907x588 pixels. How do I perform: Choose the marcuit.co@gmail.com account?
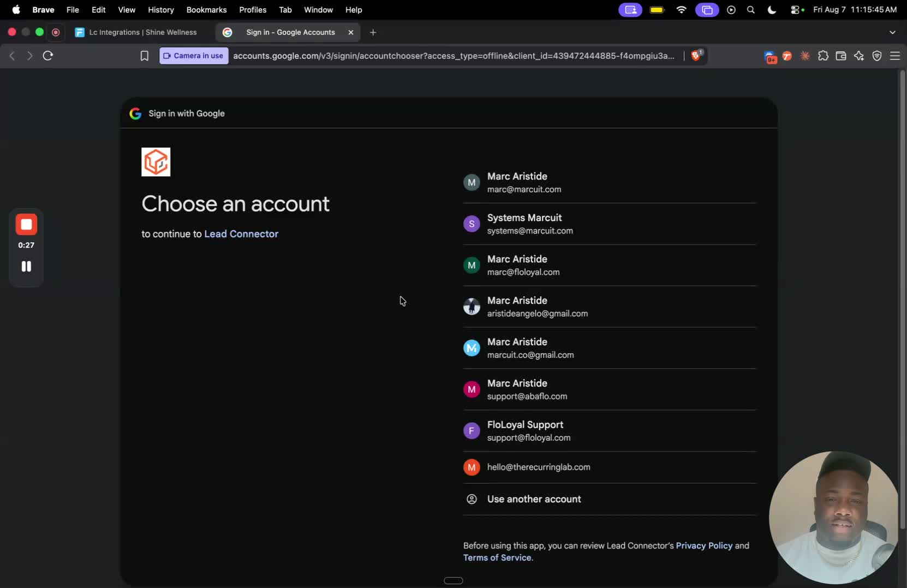(x=610, y=349)
